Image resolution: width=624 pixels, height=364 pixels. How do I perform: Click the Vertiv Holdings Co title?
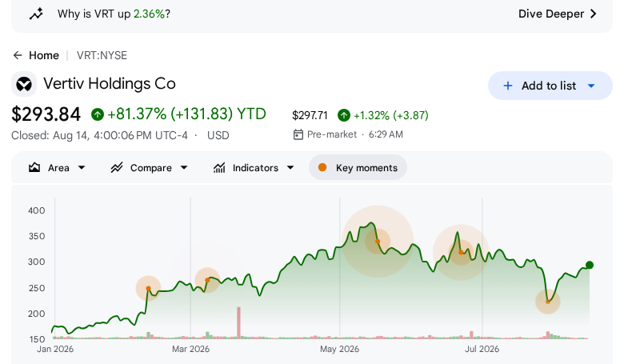(110, 84)
